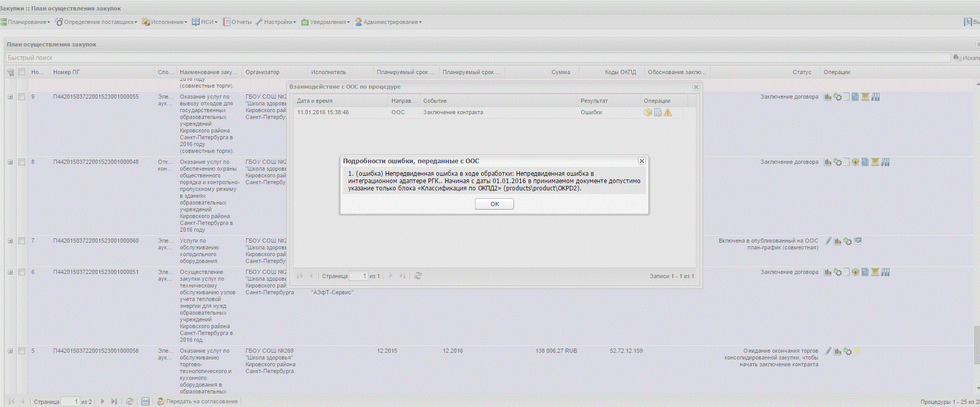Check the checkbox for row 7
980x407 pixels.
pos(21,241)
